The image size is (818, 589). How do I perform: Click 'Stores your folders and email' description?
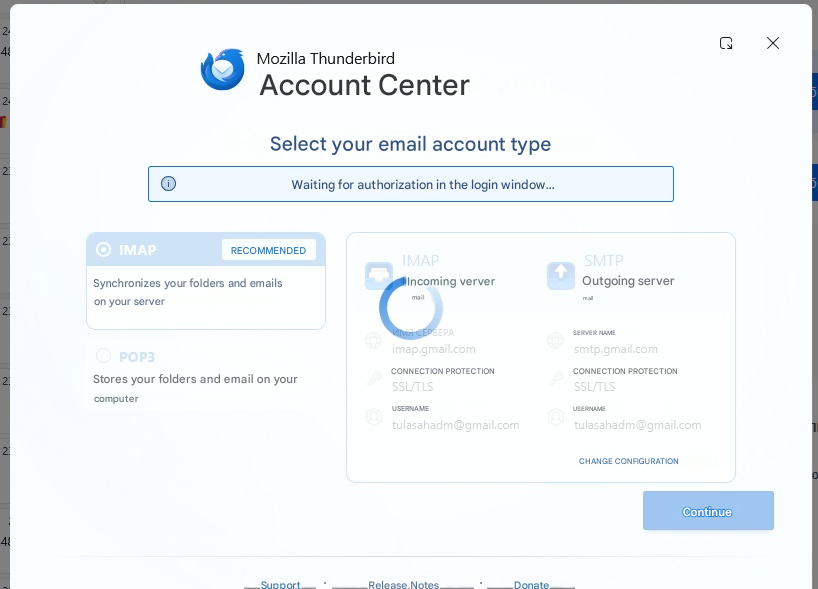[195, 388]
